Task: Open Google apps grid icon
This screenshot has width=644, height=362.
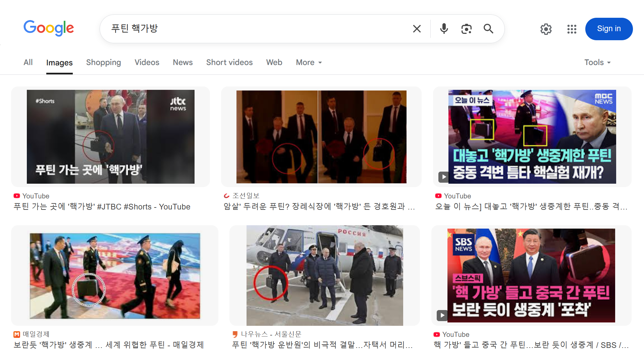Action: click(572, 29)
